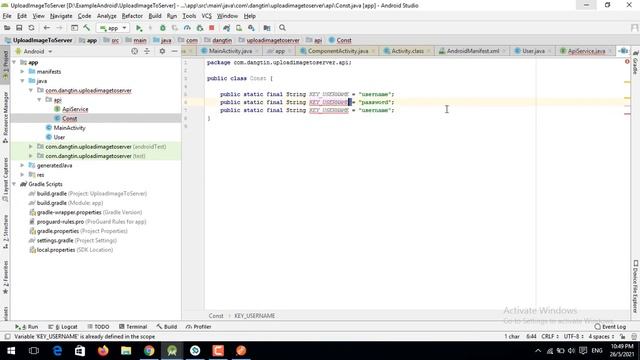The height and width of the screenshot is (360, 640).
Task: Run the app with green play icon
Action: coord(139,28)
